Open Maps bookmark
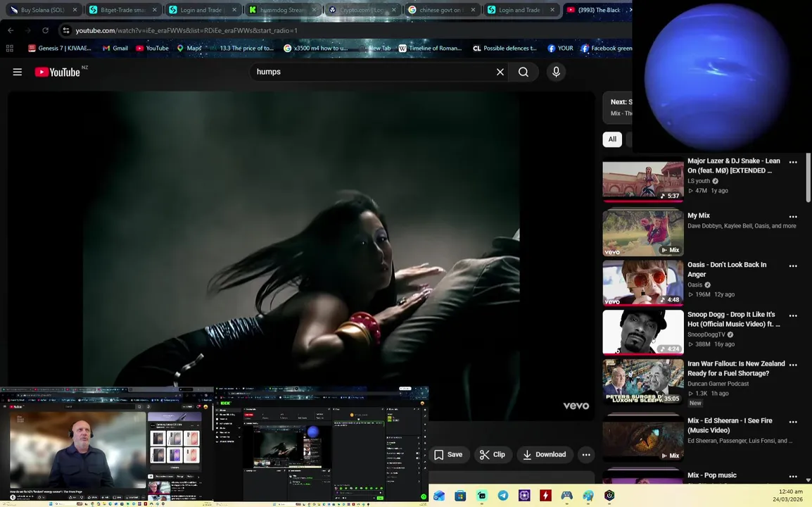Image resolution: width=812 pixels, height=507 pixels. 189,48
